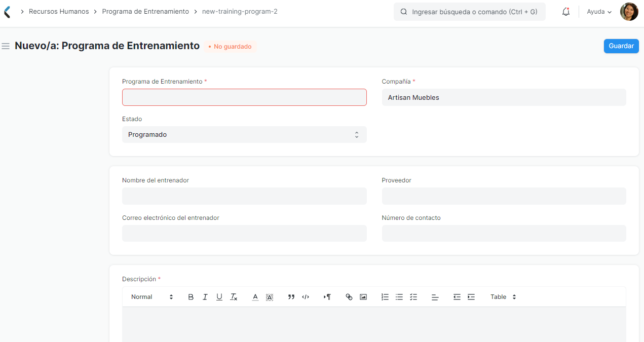Viewport: 644px width, 342px height.
Task: Decrease indent in editor
Action: (x=457, y=297)
